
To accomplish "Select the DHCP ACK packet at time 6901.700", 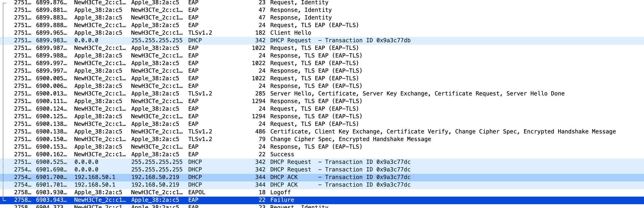I will point(340,177).
